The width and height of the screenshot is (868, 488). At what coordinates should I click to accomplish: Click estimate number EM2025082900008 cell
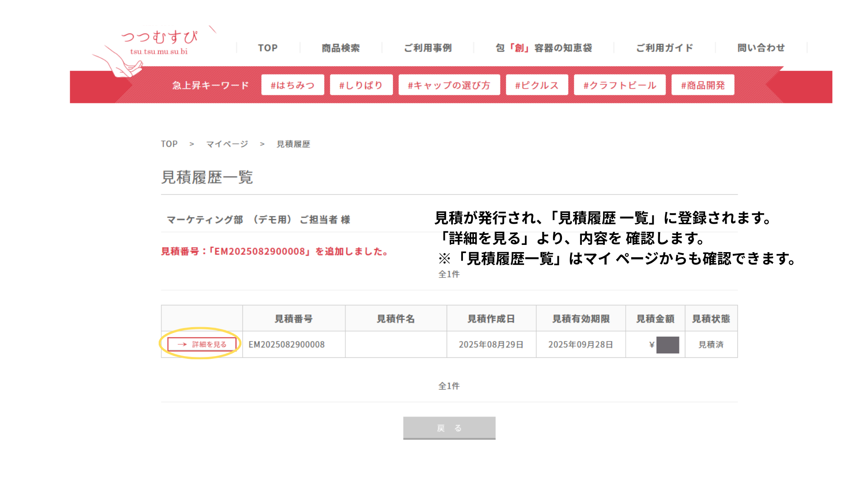click(x=287, y=345)
